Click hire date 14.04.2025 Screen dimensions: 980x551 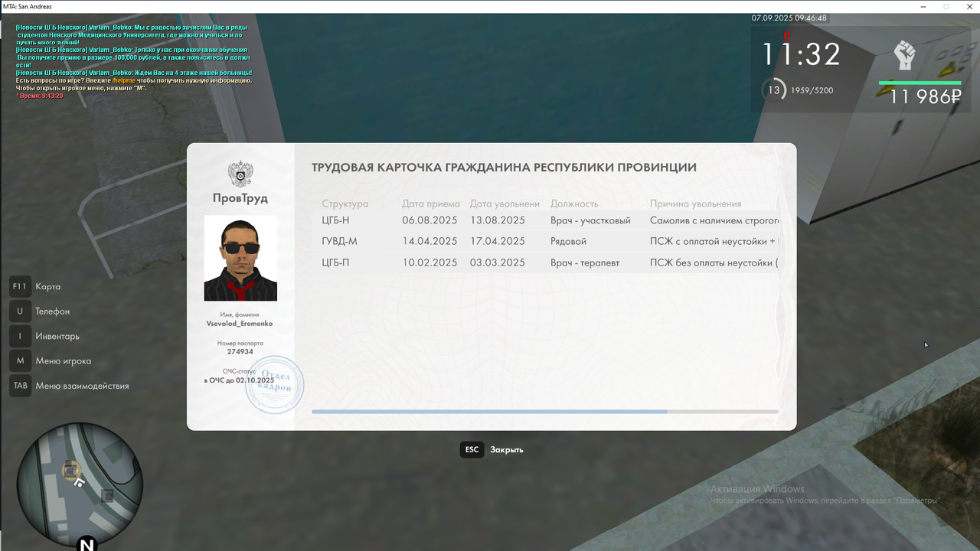(430, 241)
